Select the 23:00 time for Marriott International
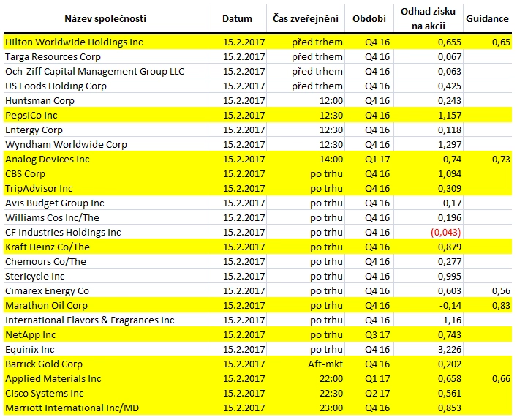This screenshot has height=420, width=517. pos(331,408)
